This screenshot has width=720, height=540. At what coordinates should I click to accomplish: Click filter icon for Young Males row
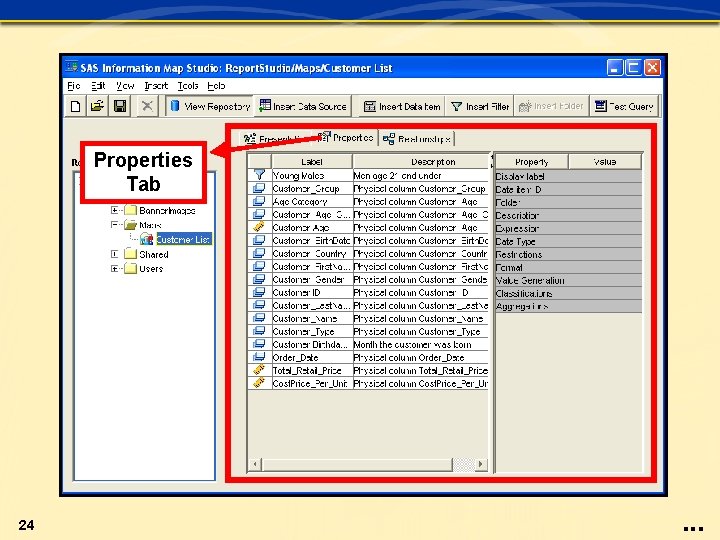[259, 175]
